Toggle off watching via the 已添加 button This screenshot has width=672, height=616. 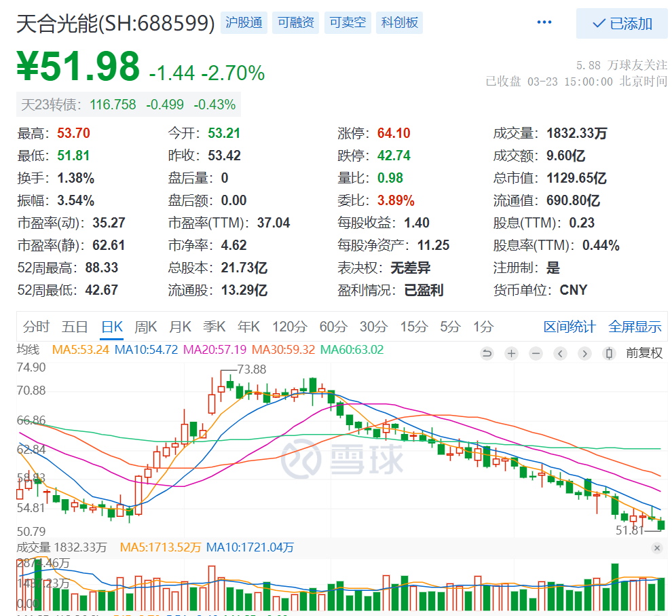coord(621,24)
